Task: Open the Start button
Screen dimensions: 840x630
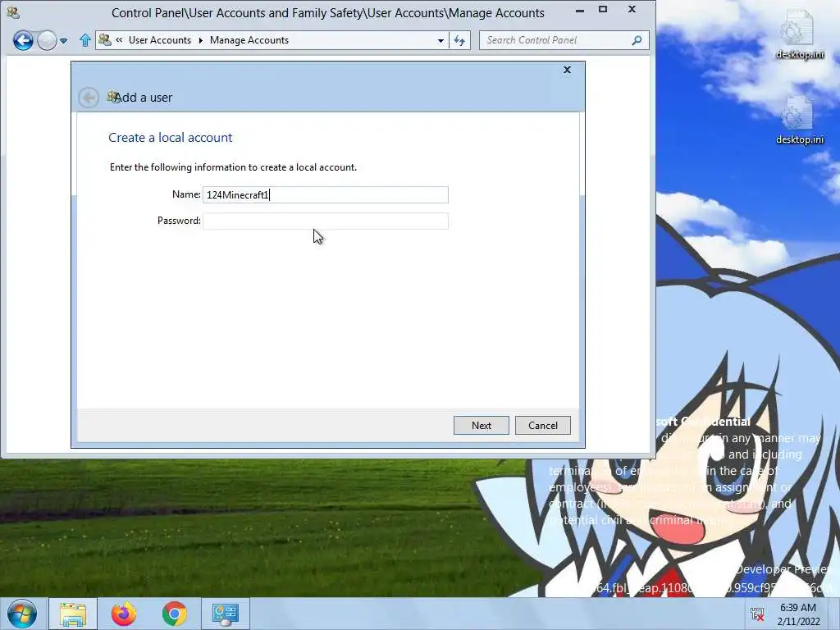Action: pyautogui.click(x=22, y=614)
